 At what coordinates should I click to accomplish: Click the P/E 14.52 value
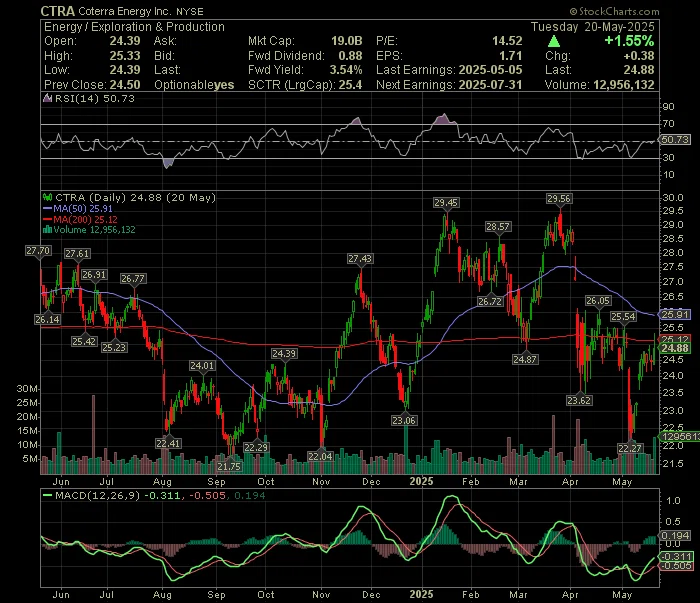pyautogui.click(x=507, y=41)
